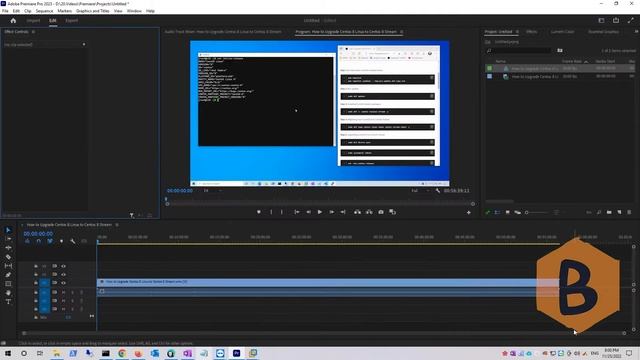Screen dimensions: 640x360
Task: Click Mark Out in Program monitor
Action: tap(282, 212)
